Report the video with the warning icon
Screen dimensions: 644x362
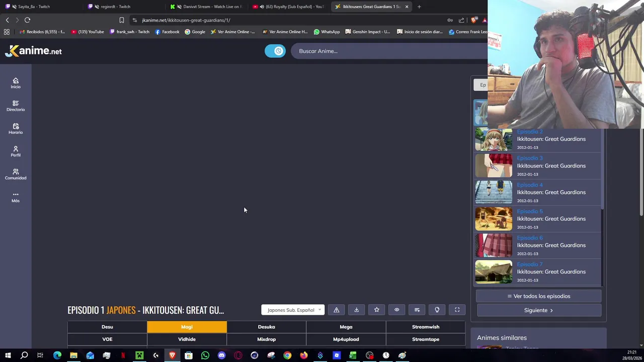tap(337, 310)
